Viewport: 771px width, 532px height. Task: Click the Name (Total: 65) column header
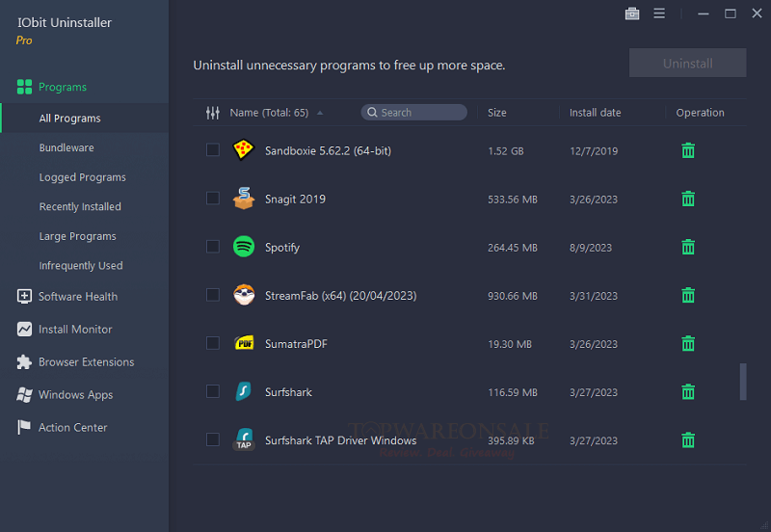pyautogui.click(x=269, y=113)
